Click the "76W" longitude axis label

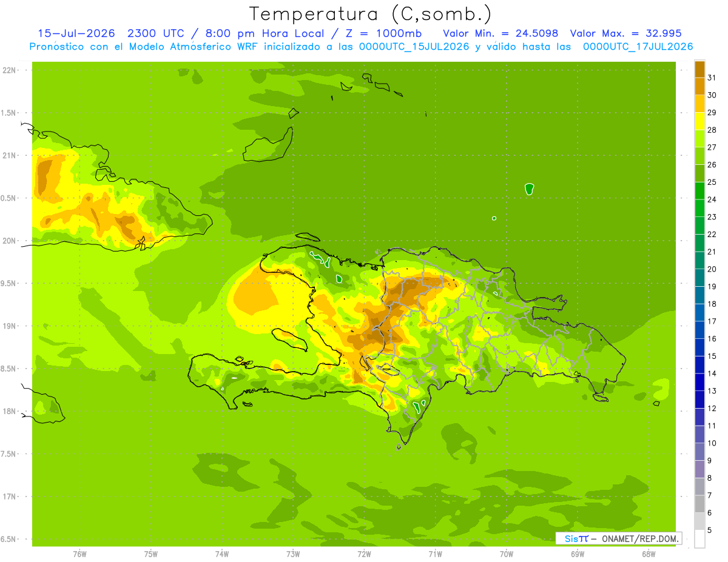(x=79, y=554)
